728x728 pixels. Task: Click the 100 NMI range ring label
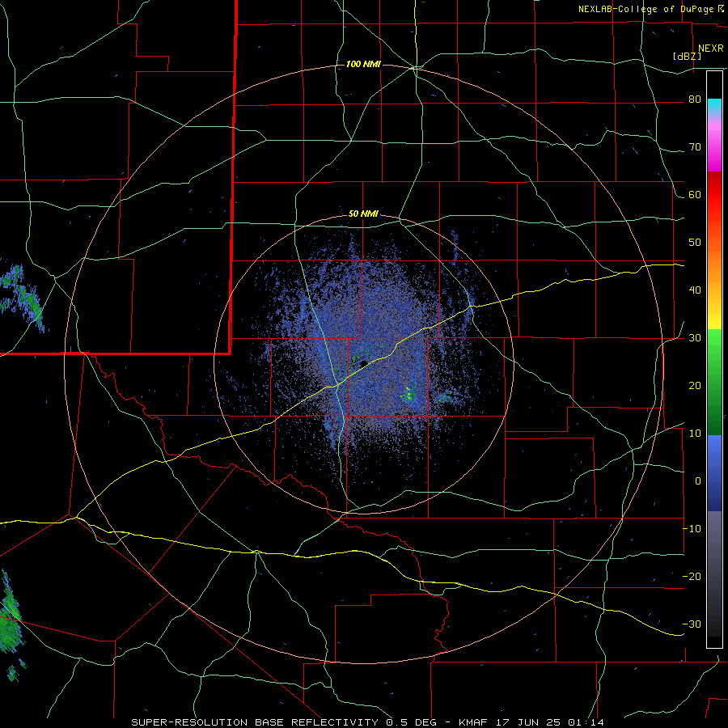363,64
